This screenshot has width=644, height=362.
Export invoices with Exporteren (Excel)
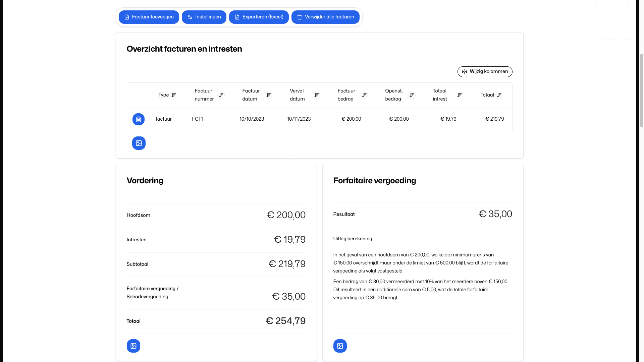coord(259,17)
